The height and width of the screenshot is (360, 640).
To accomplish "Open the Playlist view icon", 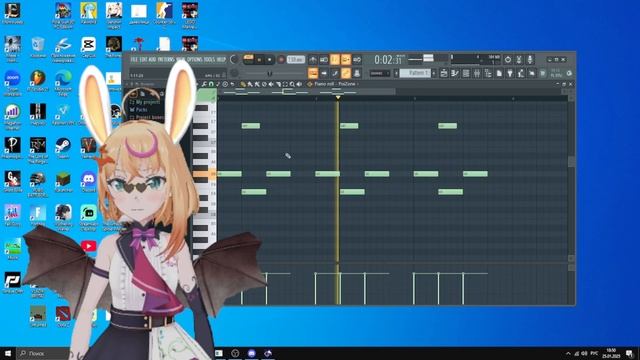I will point(444,73).
